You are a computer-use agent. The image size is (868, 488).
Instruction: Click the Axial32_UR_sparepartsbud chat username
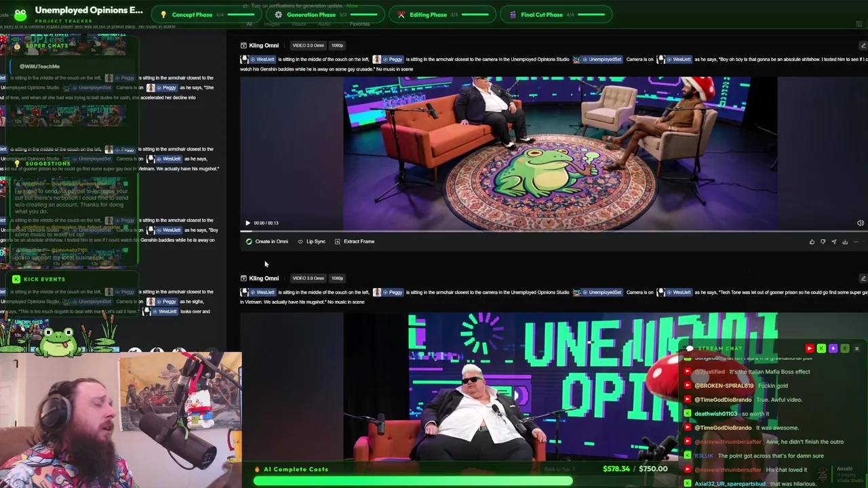click(x=730, y=483)
